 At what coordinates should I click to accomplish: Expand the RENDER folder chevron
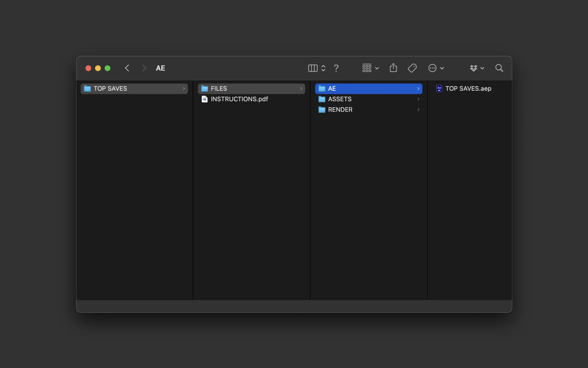coord(418,110)
